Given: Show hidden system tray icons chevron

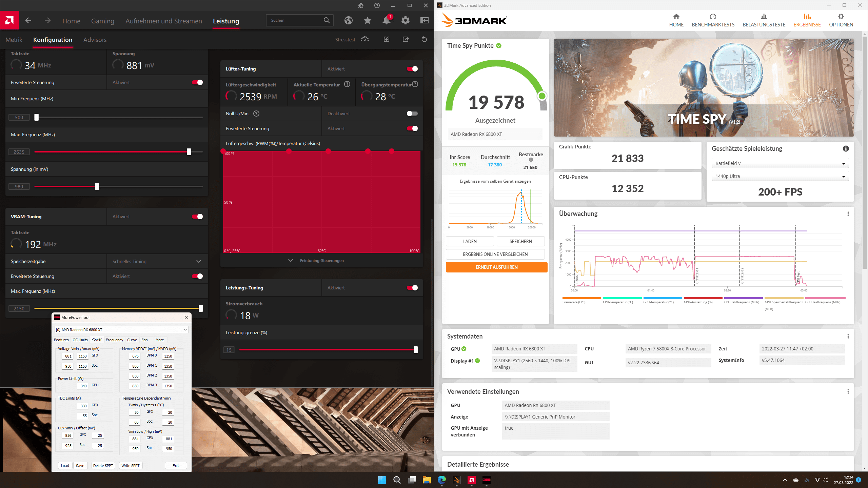Looking at the screenshot, I should tap(785, 480).
